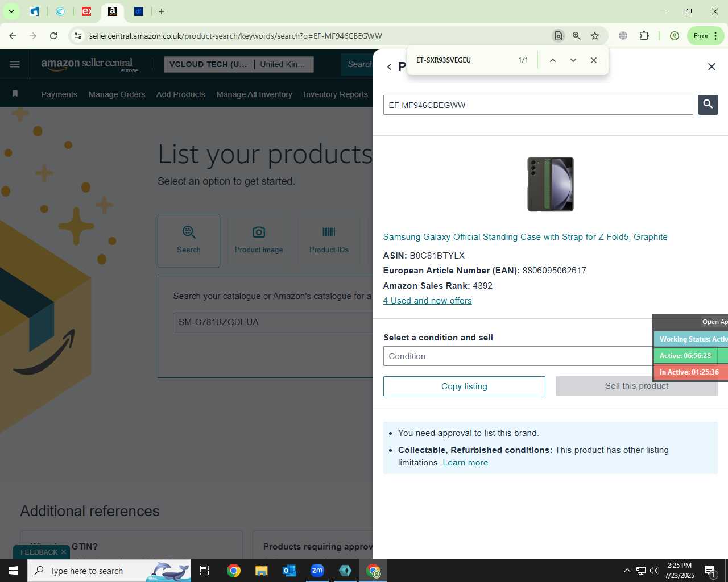Screen dimensions: 728x582
Task: Switch to the 'df' browser tab
Action: (x=139, y=11)
